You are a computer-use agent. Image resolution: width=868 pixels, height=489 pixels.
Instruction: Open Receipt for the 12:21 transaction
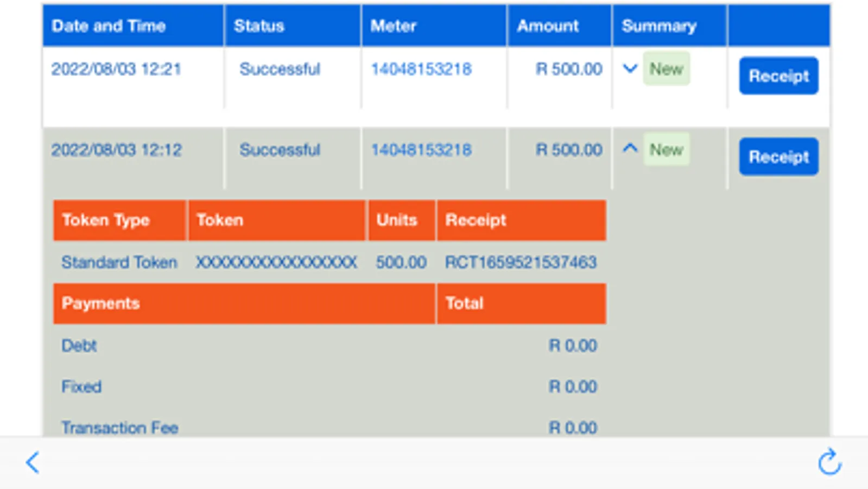778,76
